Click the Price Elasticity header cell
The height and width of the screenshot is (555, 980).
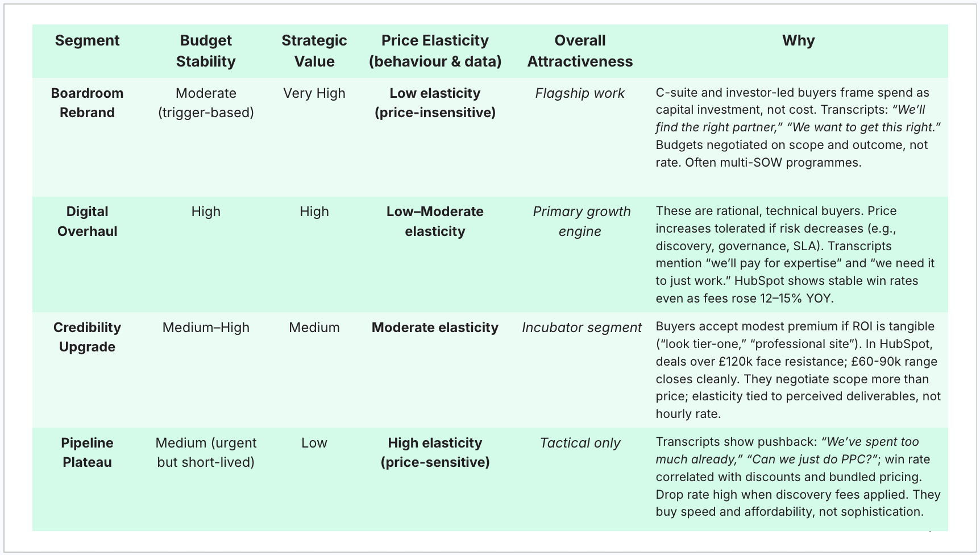(x=435, y=51)
